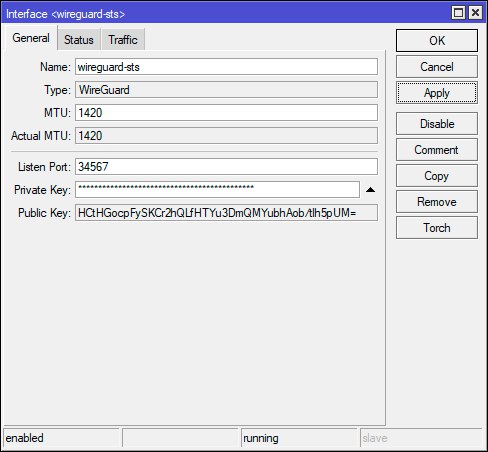Viewport: 488px width, 452px height.
Task: Click the Interface <wireguard-sts> title text
Action: pos(65,14)
